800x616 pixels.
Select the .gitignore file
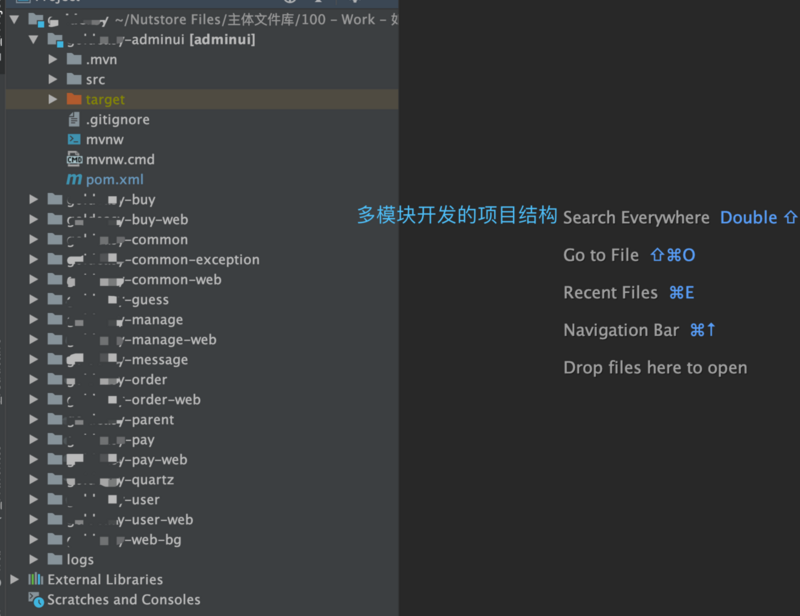118,119
